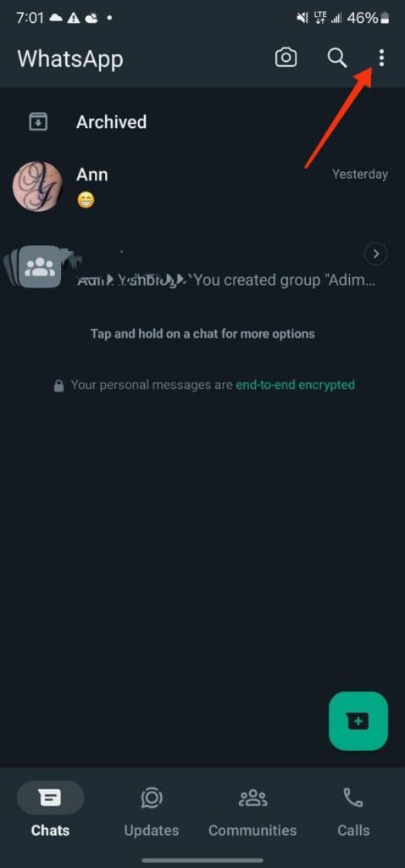405x868 pixels.
Task: Open the chat with Ann
Action: click(x=202, y=186)
